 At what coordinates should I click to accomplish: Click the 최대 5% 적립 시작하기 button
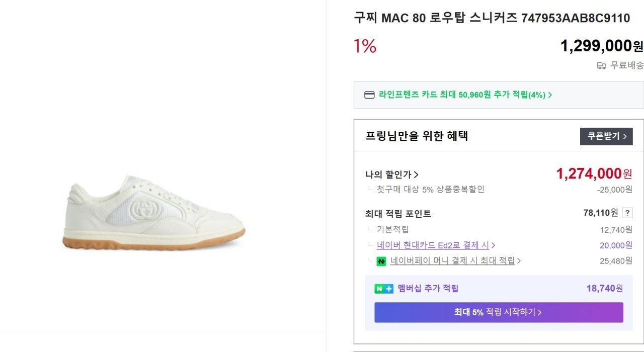point(498,312)
